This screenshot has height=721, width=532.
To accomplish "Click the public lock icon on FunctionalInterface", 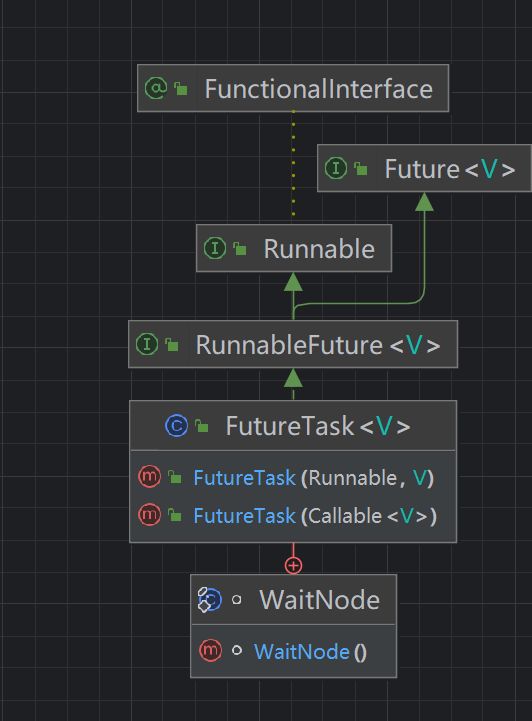I will pos(181,88).
